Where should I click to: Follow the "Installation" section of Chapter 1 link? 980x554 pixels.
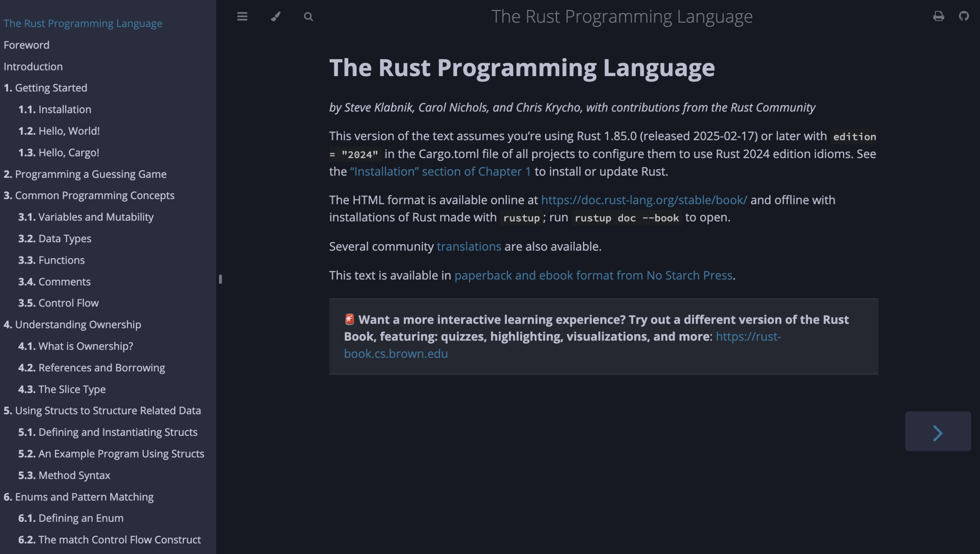coord(440,171)
